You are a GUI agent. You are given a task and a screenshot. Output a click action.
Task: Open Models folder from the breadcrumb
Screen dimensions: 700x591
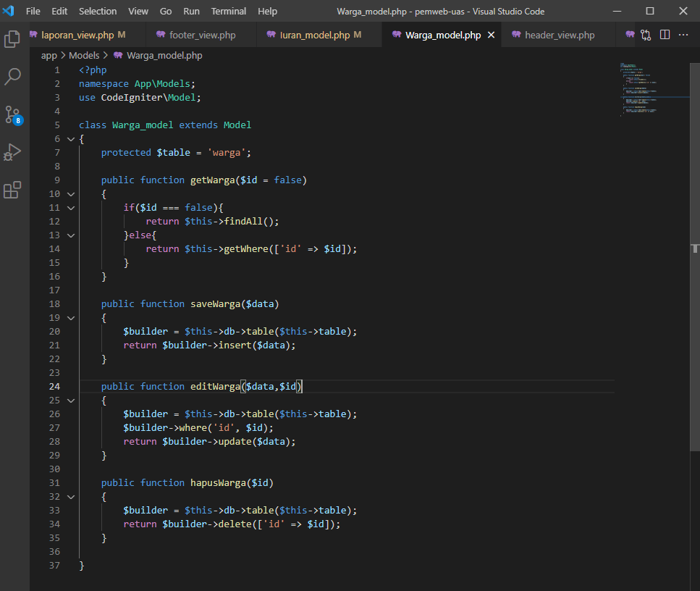(84, 54)
